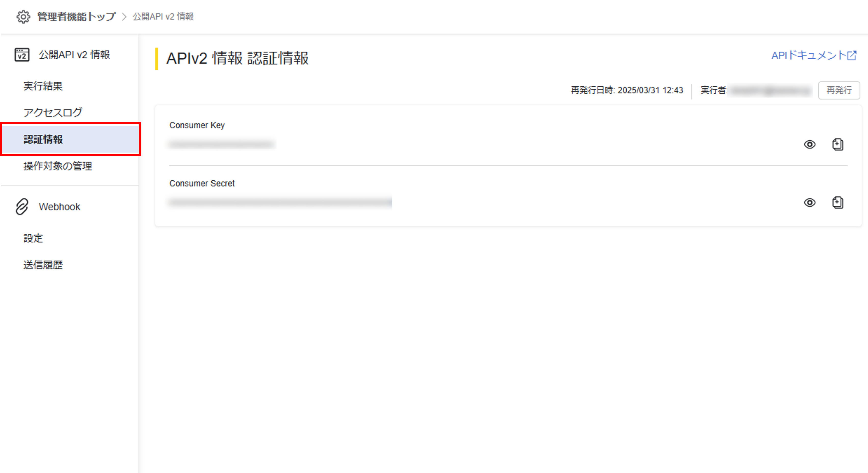This screenshot has width=868, height=473.
Task: Show the Consumer Secret with eye icon
Action: click(x=810, y=202)
